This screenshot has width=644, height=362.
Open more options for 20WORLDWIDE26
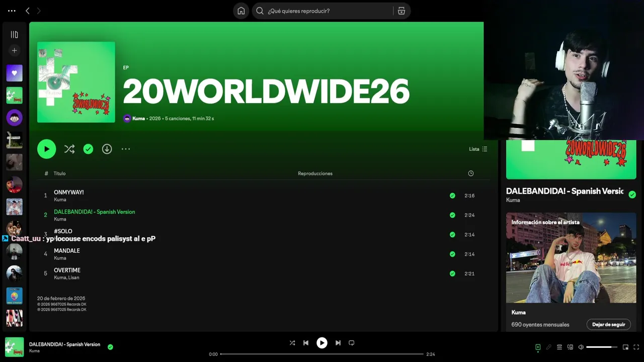tap(126, 149)
